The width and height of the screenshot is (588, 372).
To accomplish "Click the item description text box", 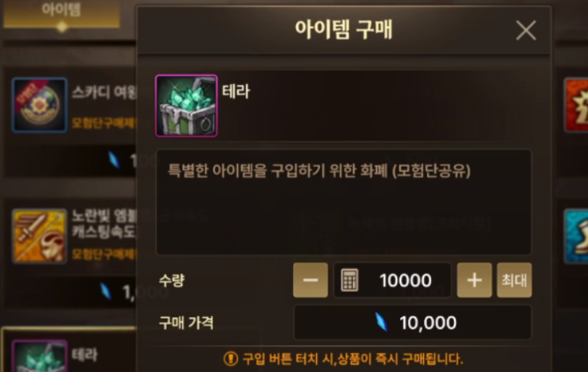I will [x=344, y=202].
